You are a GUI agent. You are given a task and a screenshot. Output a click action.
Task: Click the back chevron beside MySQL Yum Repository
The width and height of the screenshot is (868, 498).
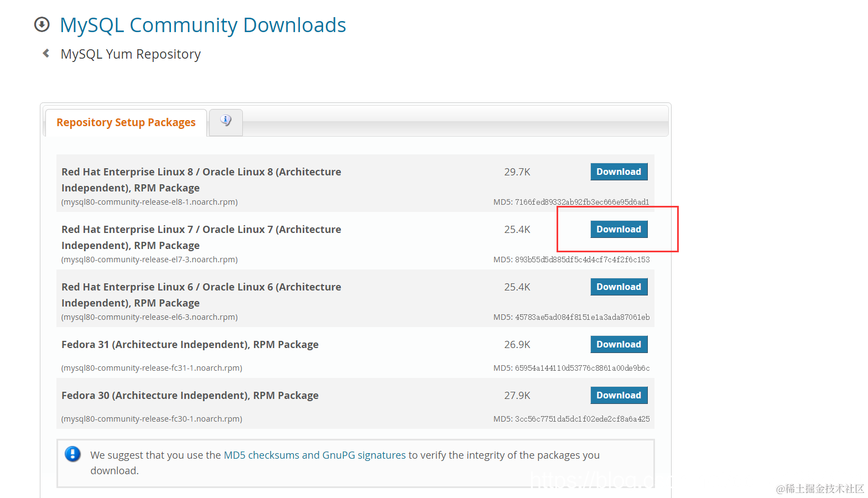46,53
